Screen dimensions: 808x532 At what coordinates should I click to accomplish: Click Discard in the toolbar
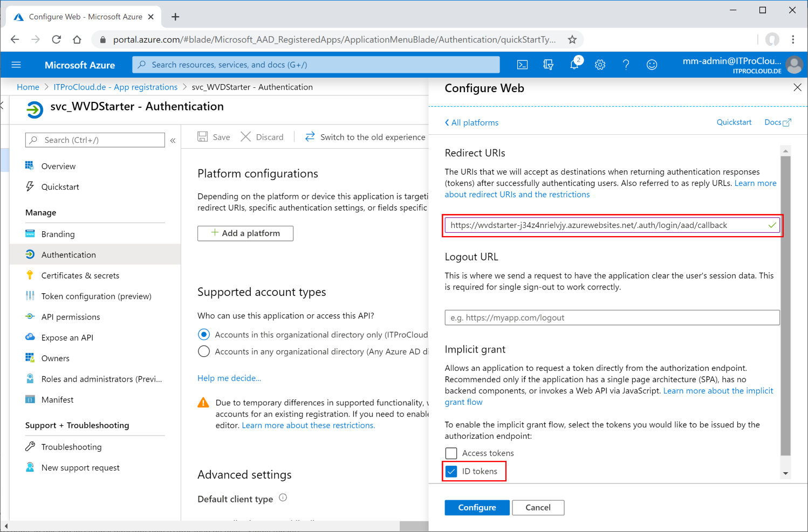(x=262, y=137)
